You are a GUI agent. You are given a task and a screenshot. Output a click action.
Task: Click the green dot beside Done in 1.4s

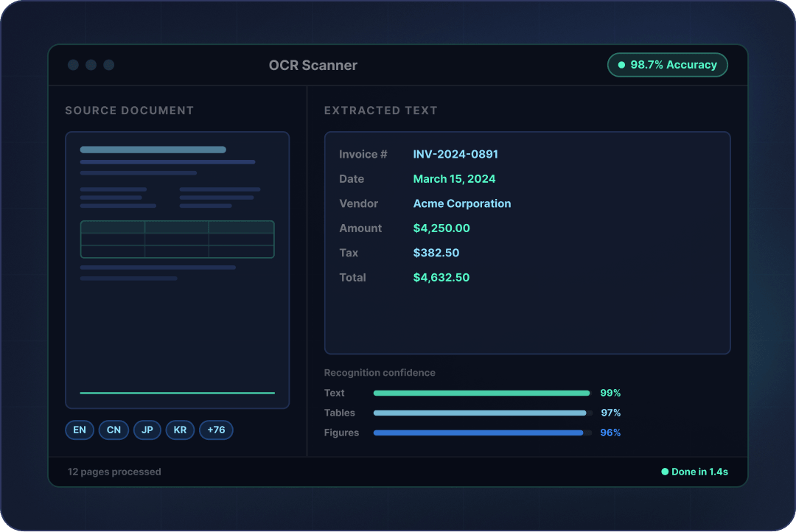pyautogui.click(x=665, y=472)
